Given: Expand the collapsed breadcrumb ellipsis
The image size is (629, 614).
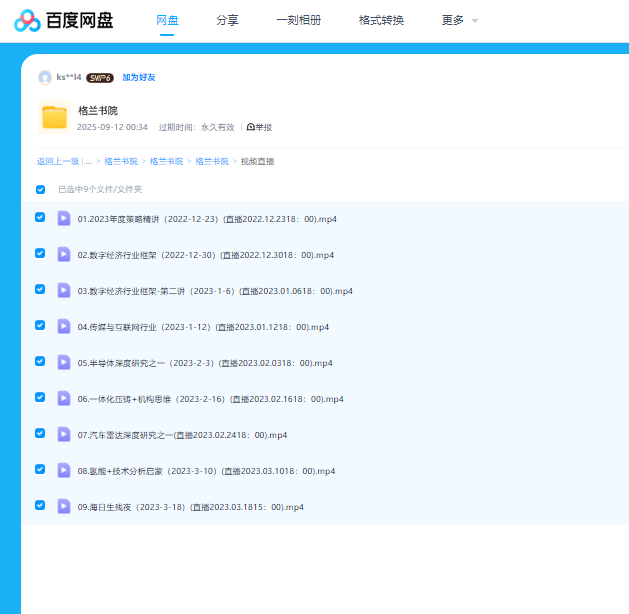Looking at the screenshot, I should 88,161.
